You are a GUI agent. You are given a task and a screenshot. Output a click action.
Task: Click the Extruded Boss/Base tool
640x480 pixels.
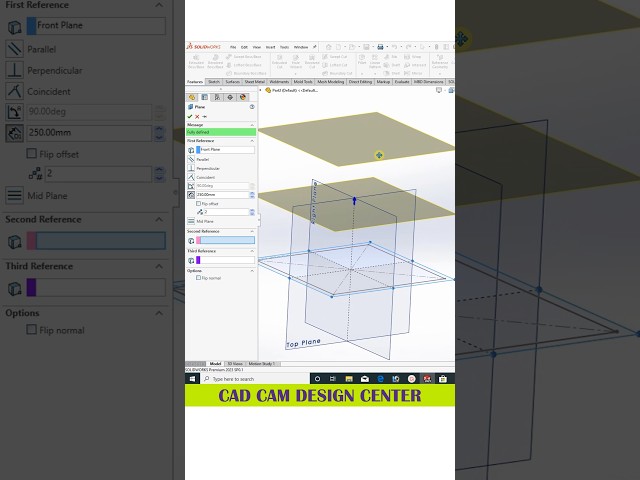click(x=196, y=61)
